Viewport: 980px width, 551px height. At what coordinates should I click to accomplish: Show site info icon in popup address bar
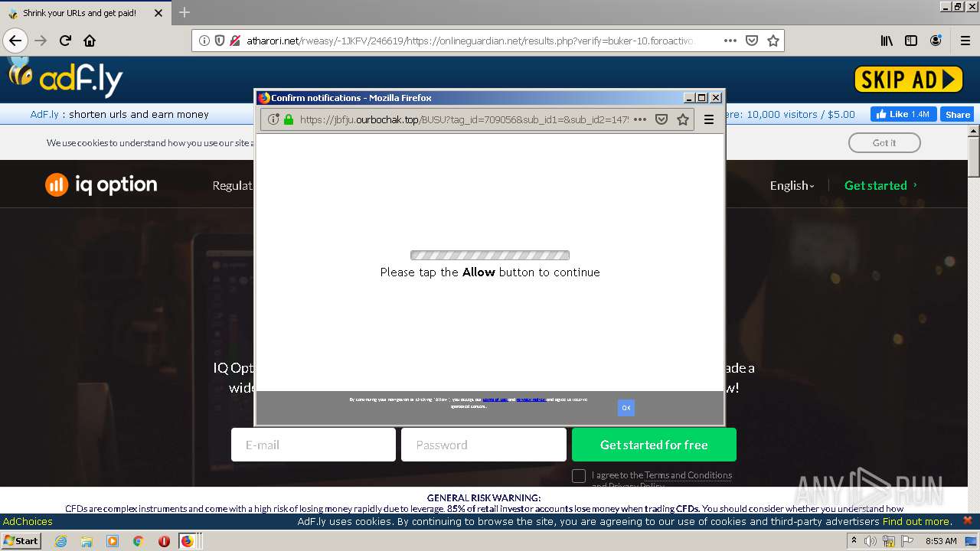(x=273, y=119)
